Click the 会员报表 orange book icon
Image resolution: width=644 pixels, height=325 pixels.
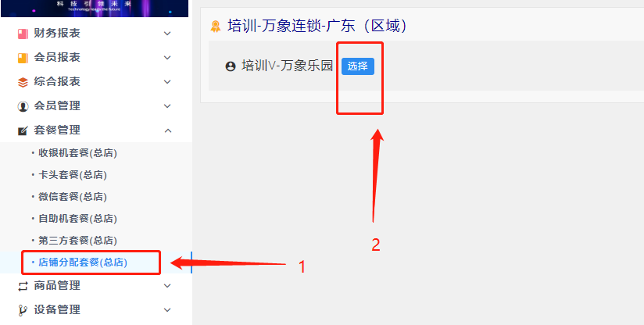coord(23,58)
